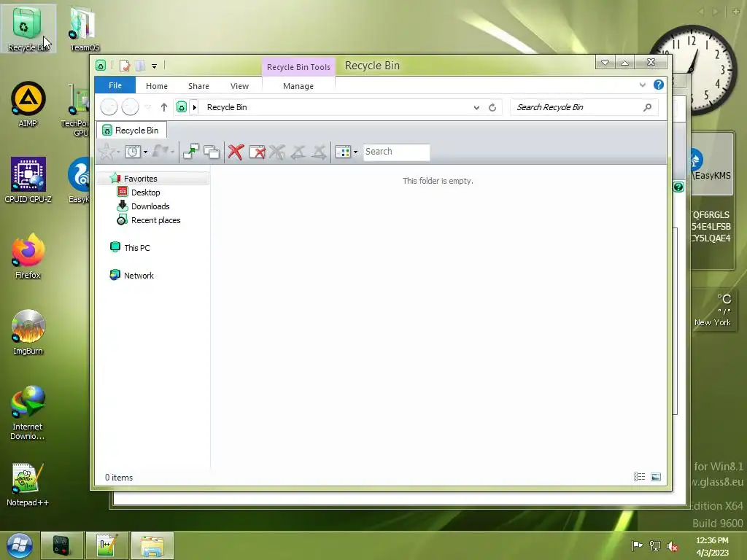Click the Forward navigation button
This screenshot has height=560, width=747.
pos(130,107)
